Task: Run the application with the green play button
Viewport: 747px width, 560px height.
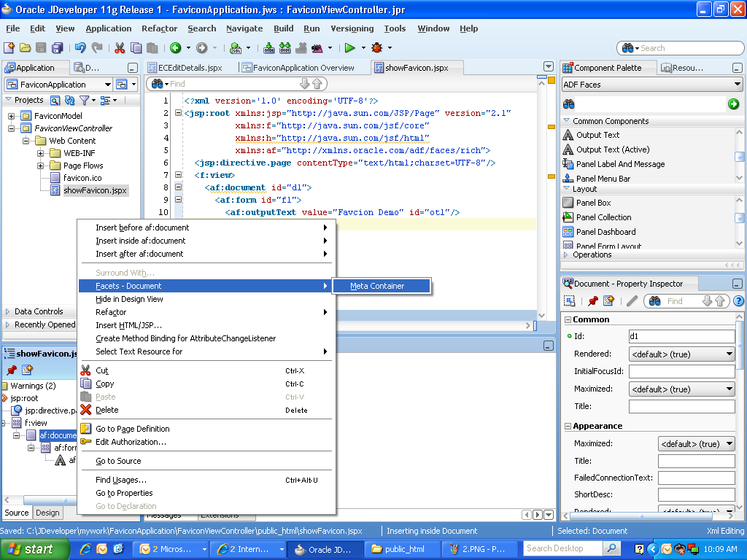Action: coord(350,47)
